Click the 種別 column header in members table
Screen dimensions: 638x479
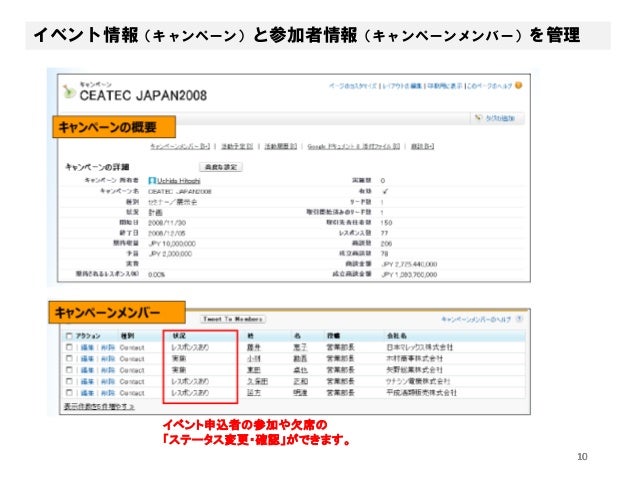click(127, 336)
